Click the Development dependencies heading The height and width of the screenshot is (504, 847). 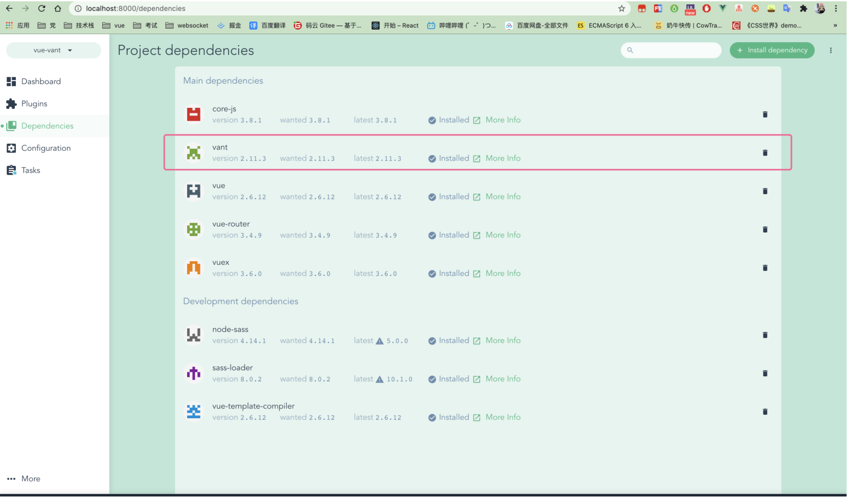(241, 302)
